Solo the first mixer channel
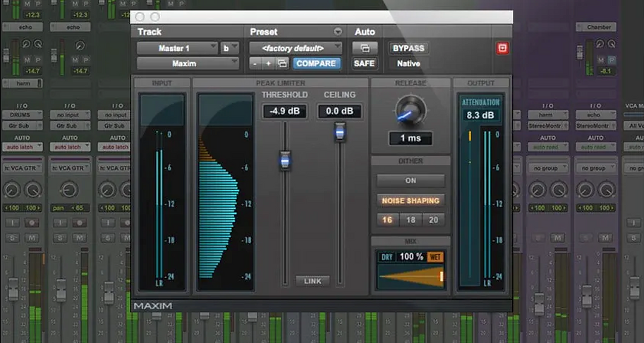Image resolution: width=644 pixels, height=343 pixels. tap(12, 238)
